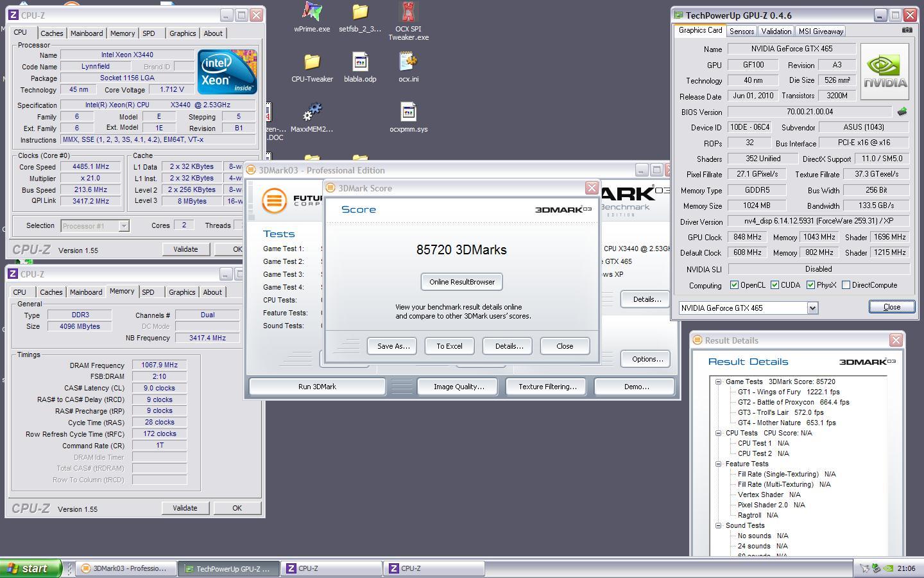
Task: Click NVIDIA tray icon in system tray
Action: pyautogui.click(x=889, y=568)
